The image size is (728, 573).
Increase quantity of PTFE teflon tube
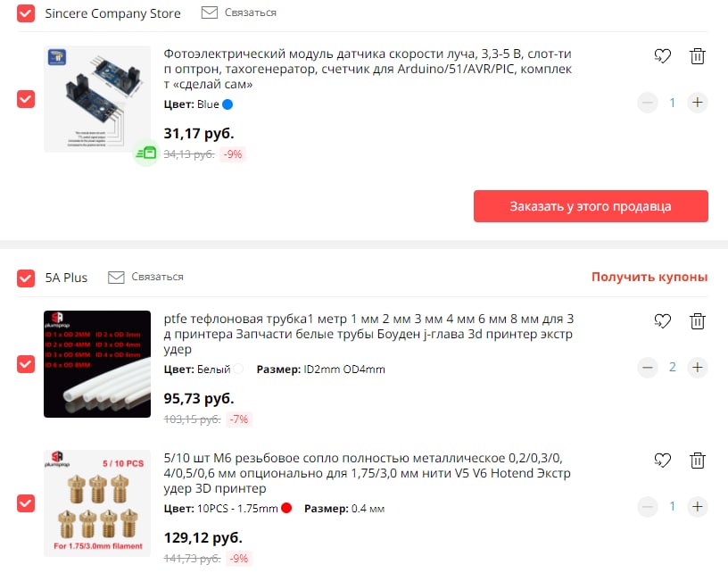coord(698,368)
